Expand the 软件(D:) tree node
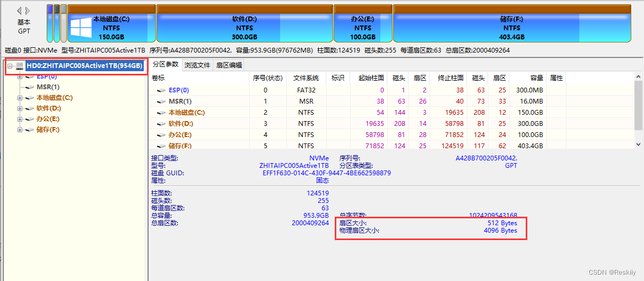644x281 pixels. (x=20, y=108)
